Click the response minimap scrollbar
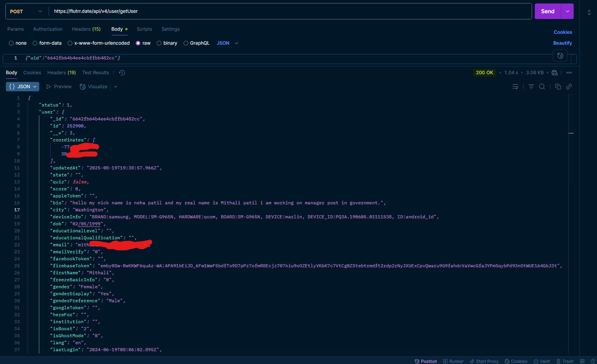Viewport: 597px width, 364px height. tap(571, 223)
